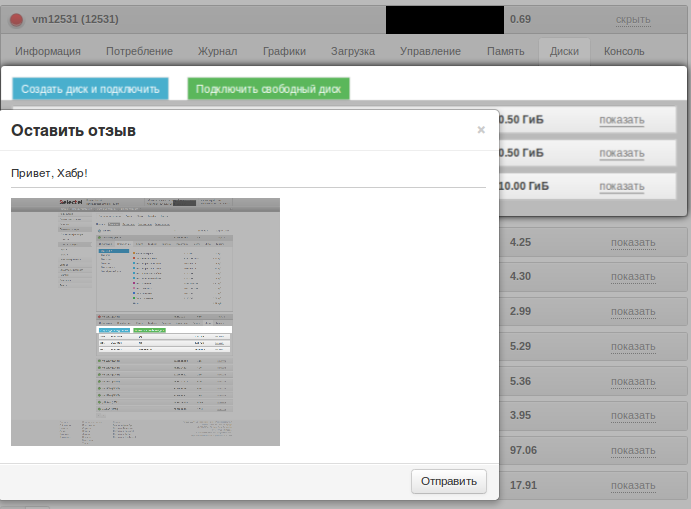Switch to the Память tab

(x=505, y=51)
